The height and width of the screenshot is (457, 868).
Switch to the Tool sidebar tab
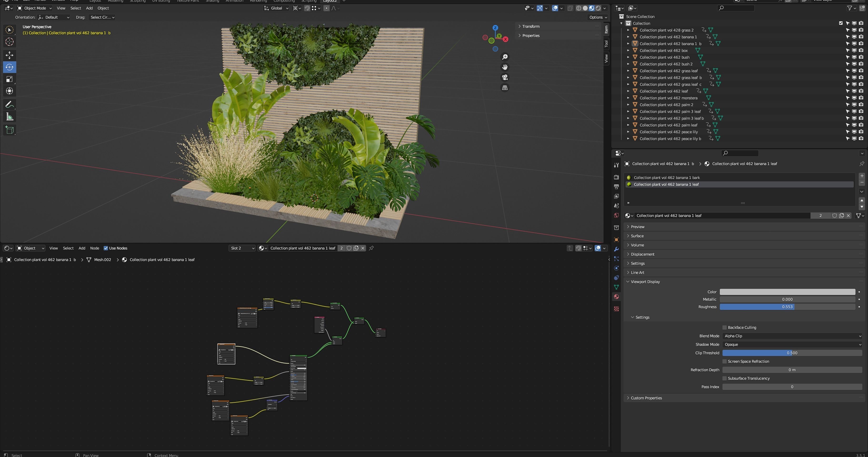606,44
